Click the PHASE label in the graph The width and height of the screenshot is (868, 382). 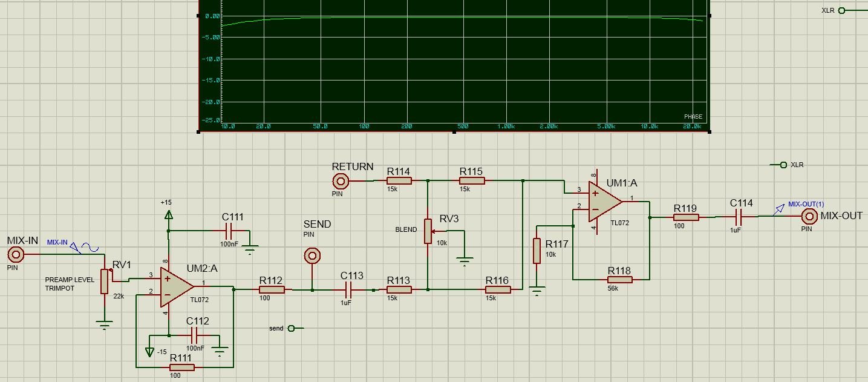693,116
